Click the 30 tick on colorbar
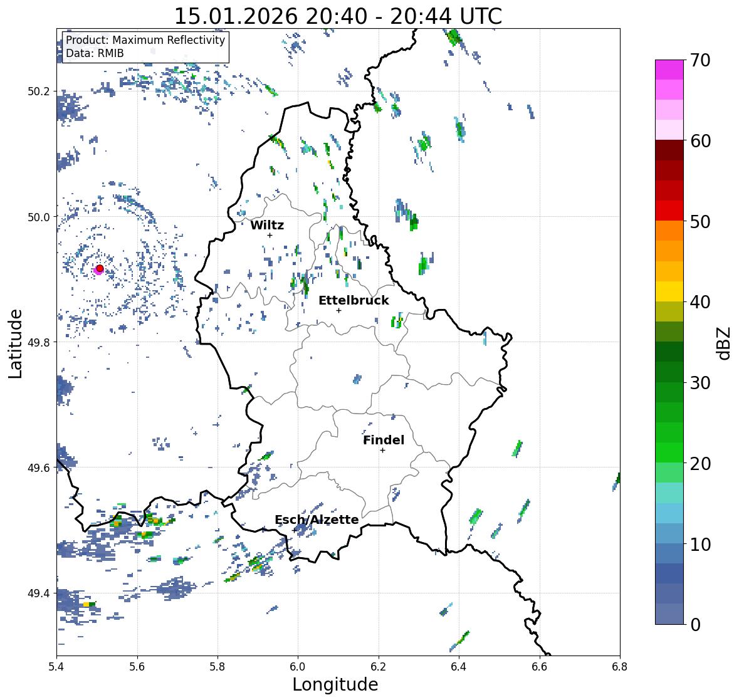The height and width of the screenshot is (700, 739). [700, 383]
